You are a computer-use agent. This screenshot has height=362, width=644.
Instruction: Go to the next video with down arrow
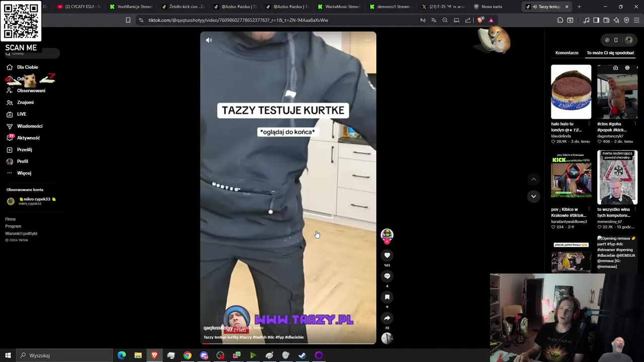[x=533, y=197]
